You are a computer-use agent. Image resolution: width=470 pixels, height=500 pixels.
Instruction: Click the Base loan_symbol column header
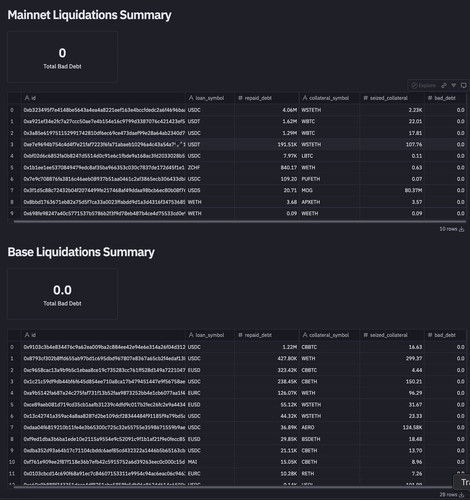pos(210,335)
